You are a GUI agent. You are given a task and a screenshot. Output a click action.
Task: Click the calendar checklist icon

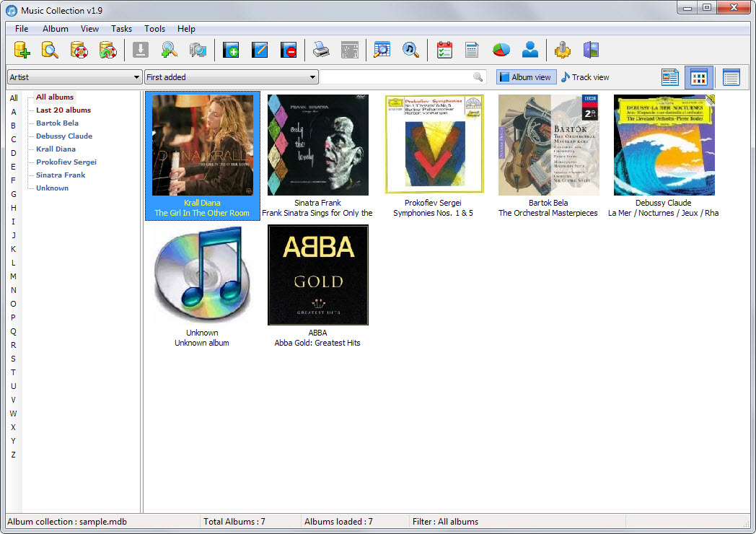(444, 50)
